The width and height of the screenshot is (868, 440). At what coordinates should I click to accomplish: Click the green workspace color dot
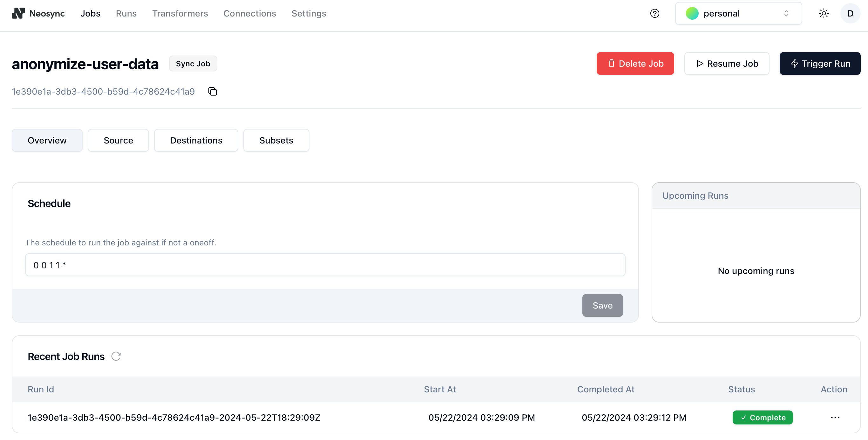click(x=692, y=13)
